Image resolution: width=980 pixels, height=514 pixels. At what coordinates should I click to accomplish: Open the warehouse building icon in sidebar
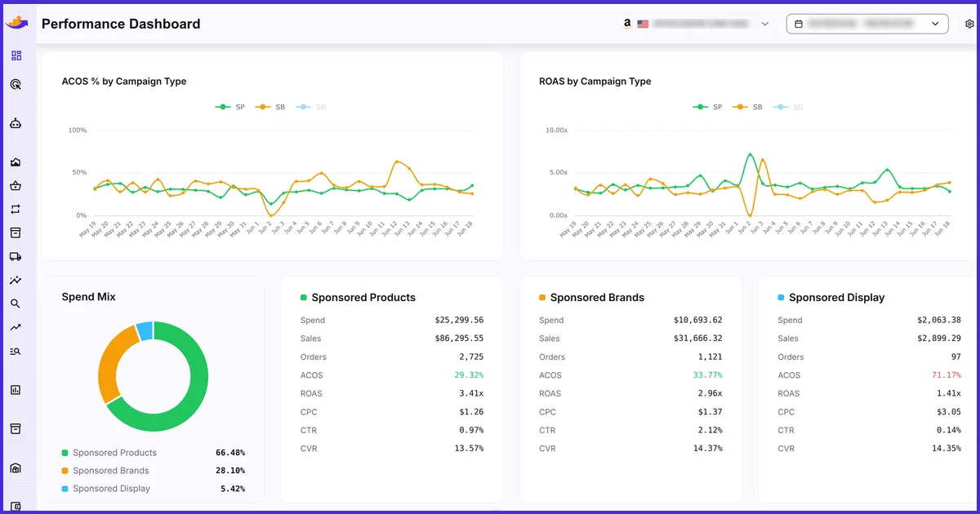[x=16, y=468]
